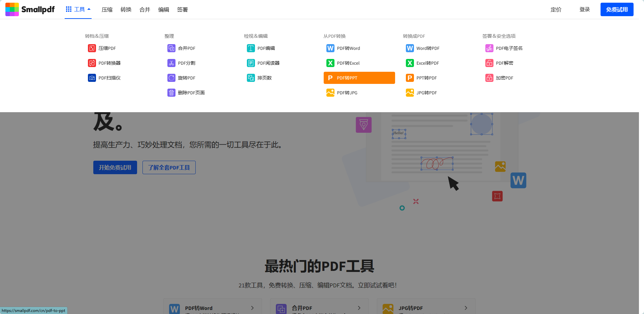Click the Word转PDF icon

(410, 48)
